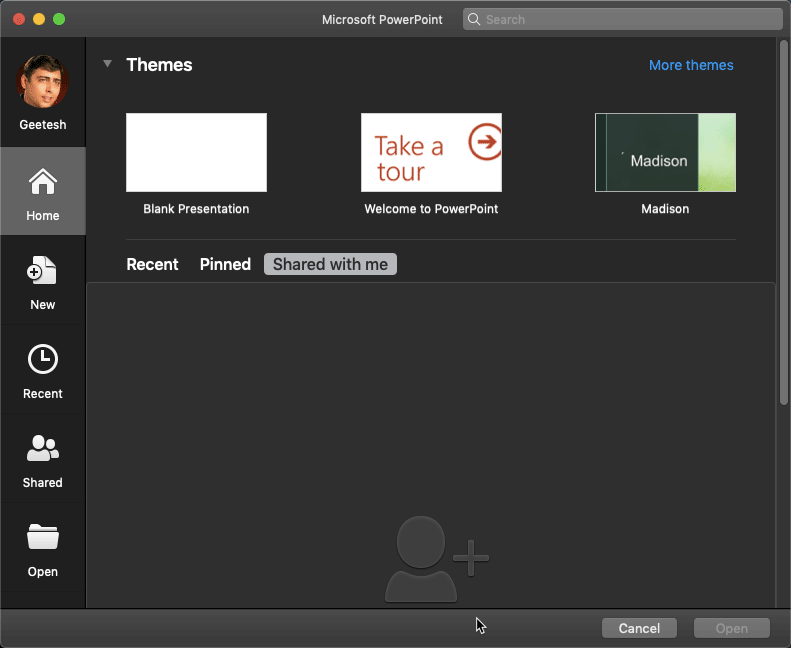Image resolution: width=791 pixels, height=648 pixels.
Task: Click the Open folder icon
Action: tap(43, 538)
